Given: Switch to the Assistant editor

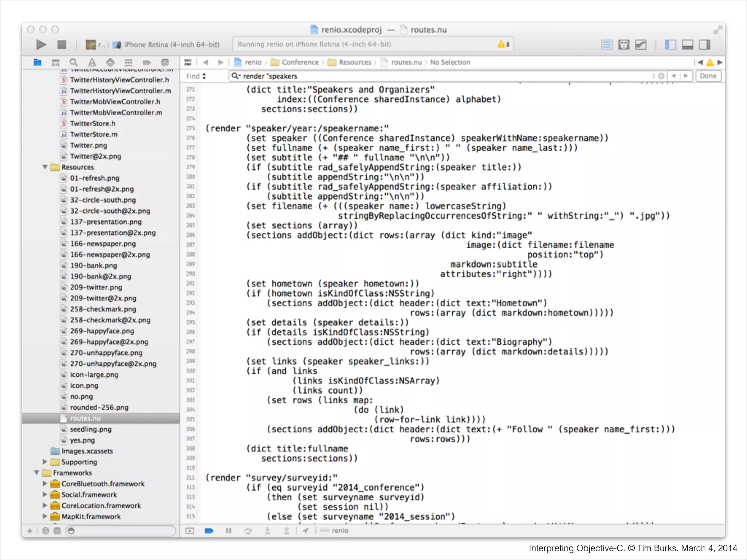Looking at the screenshot, I should click(624, 45).
